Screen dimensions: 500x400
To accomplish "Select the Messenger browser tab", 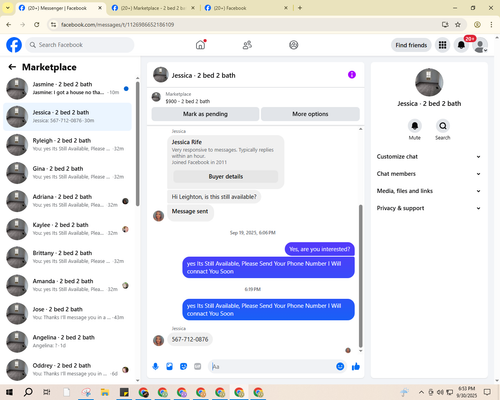I will [x=60, y=8].
